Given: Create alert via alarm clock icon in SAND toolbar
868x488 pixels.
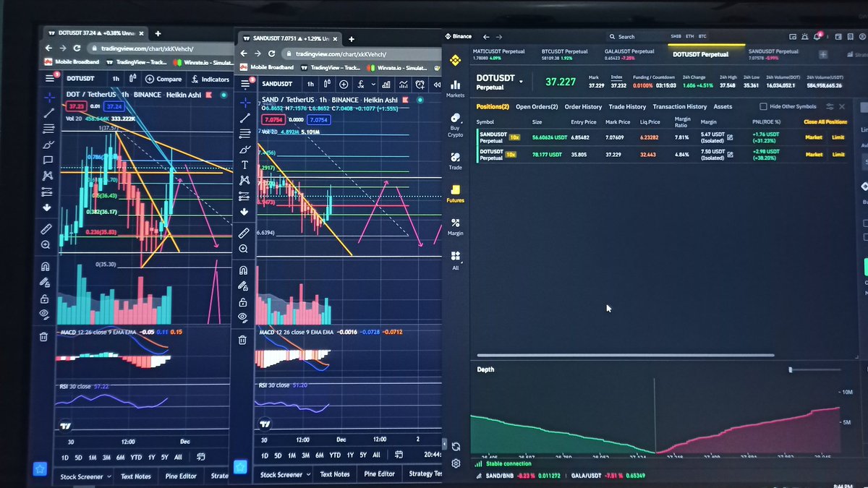Looking at the screenshot, I should (420, 84).
